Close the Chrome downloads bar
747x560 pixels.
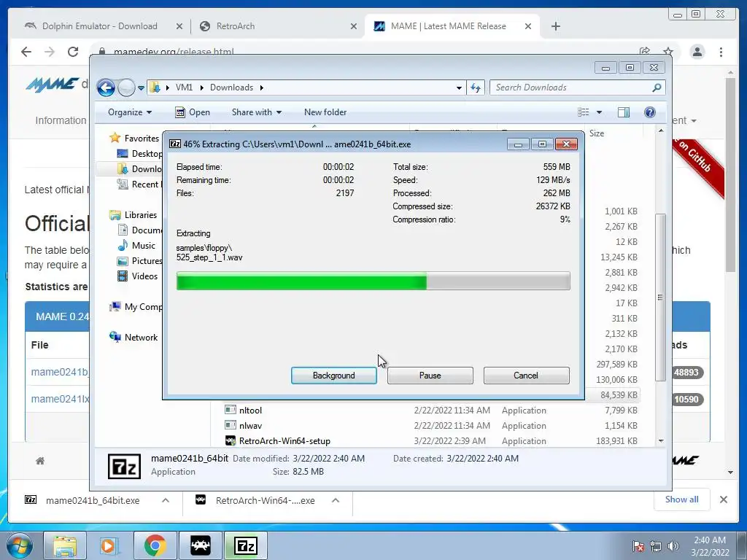(x=723, y=499)
